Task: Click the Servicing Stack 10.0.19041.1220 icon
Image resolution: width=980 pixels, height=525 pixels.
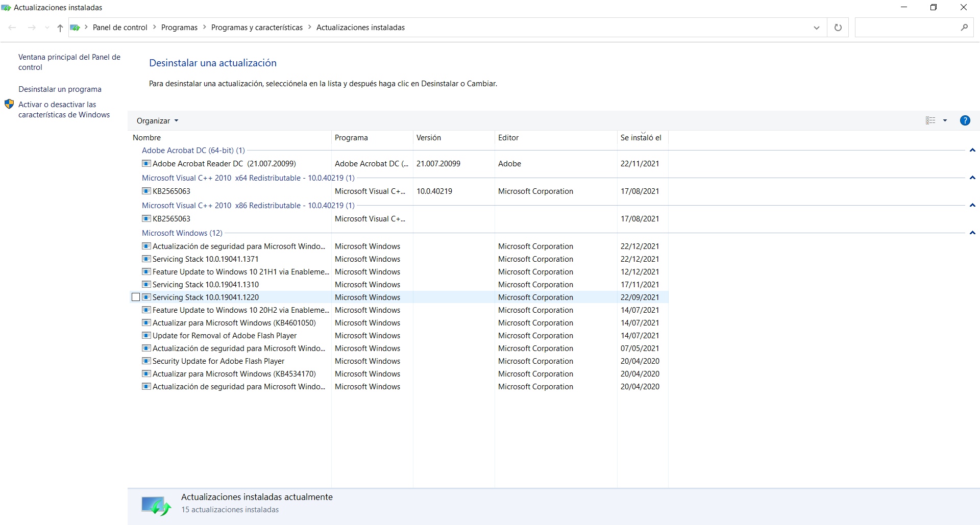Action: point(146,297)
